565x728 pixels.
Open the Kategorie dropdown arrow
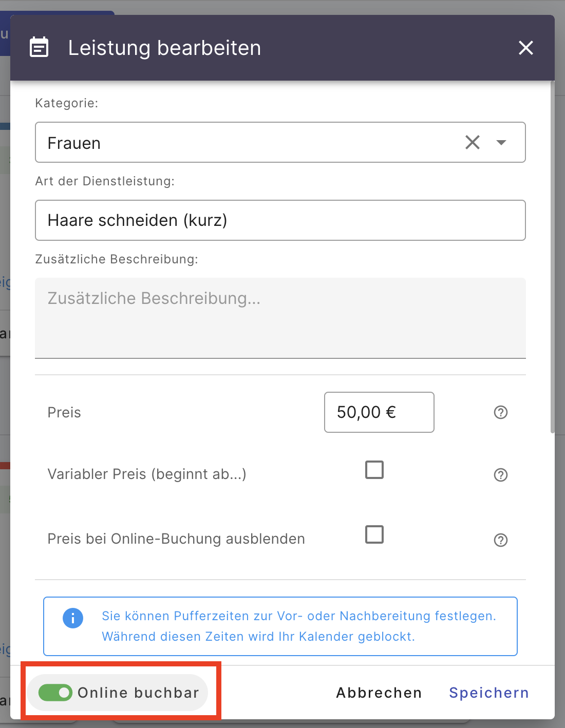point(501,143)
